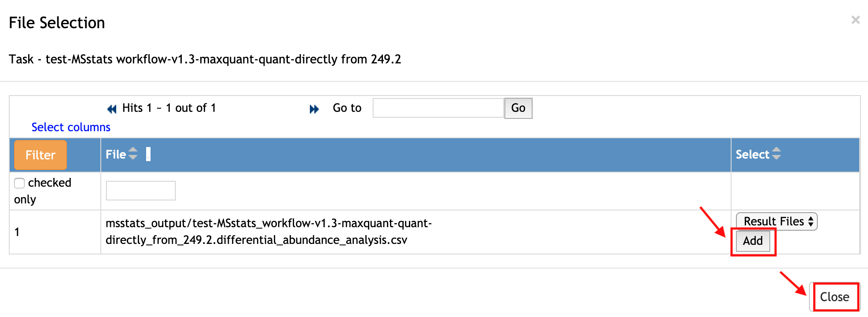868x317 pixels.
Task: Click the 'Go to' page number field
Action: (438, 108)
